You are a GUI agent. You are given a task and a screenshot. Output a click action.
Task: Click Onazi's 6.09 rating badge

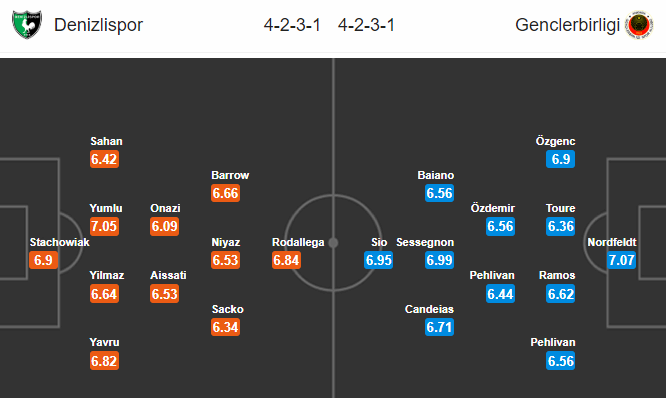[164, 226]
